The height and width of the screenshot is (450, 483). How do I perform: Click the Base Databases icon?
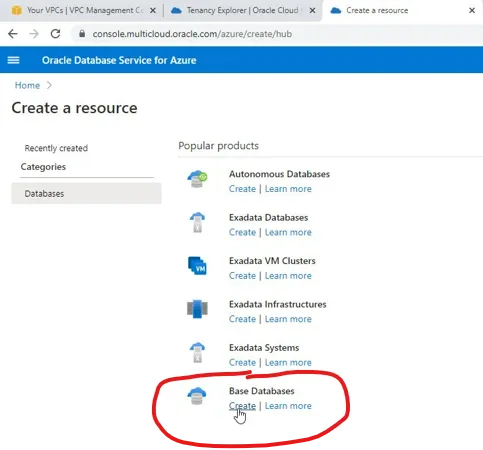point(197,396)
